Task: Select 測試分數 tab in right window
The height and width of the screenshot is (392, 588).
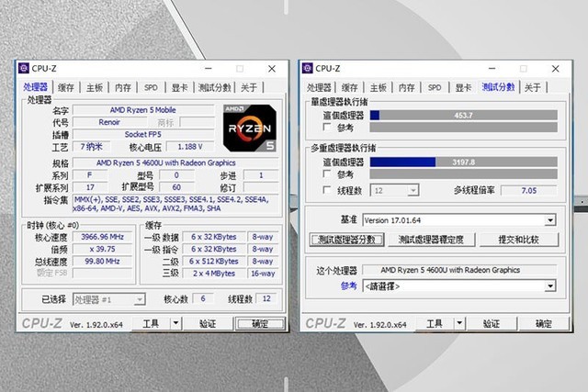Action: tap(498, 87)
